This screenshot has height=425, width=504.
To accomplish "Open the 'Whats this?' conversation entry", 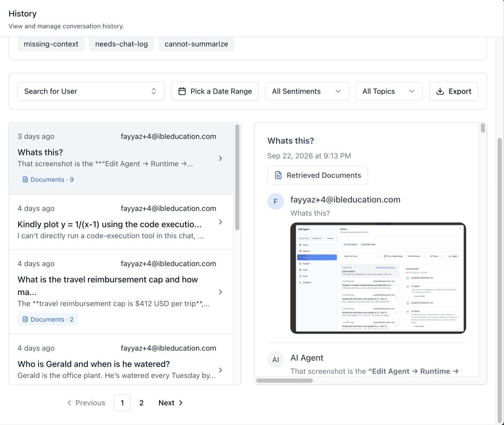I will tap(121, 159).
